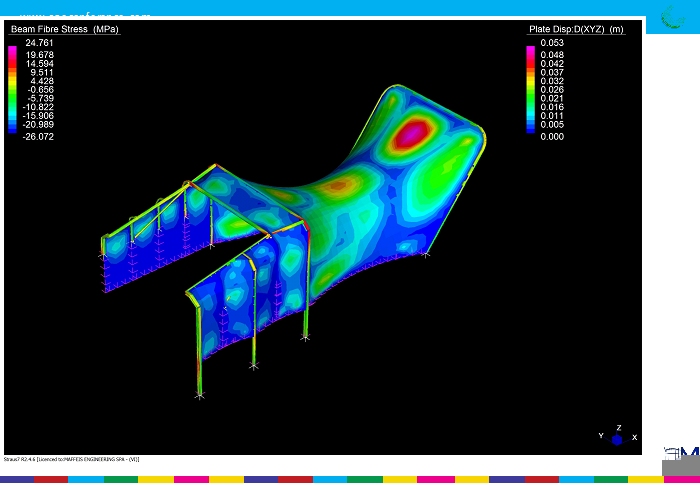This screenshot has height=485, width=700.
Task: Click the Beam Fibre Stress legend title
Action: pyautogui.click(x=64, y=29)
